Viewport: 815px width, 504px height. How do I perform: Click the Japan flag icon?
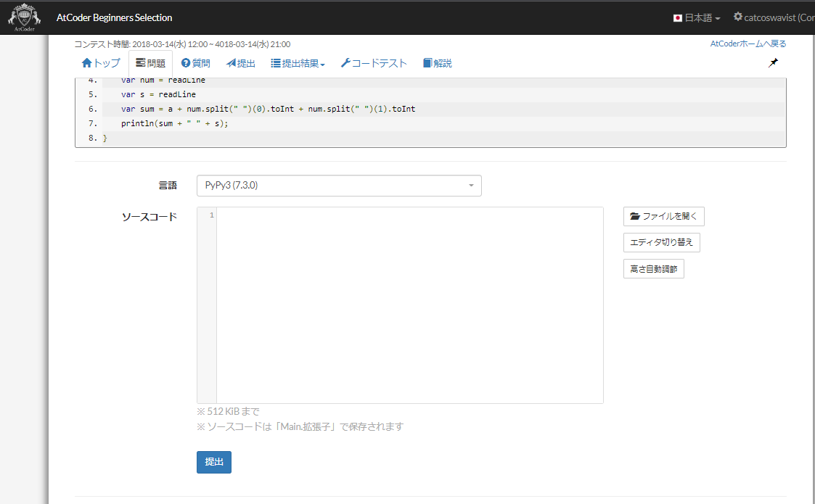[x=677, y=18]
